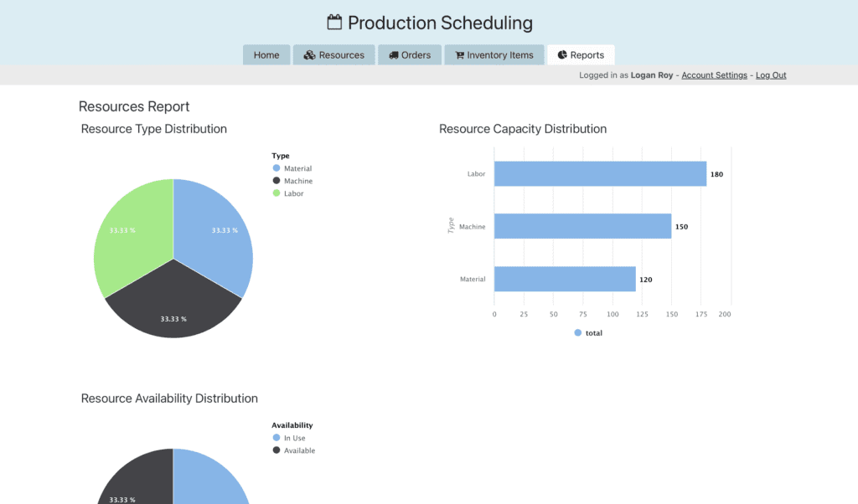The width and height of the screenshot is (858, 504).
Task: Click the calendar icon beside Production Scheduling
Action: pyautogui.click(x=334, y=23)
